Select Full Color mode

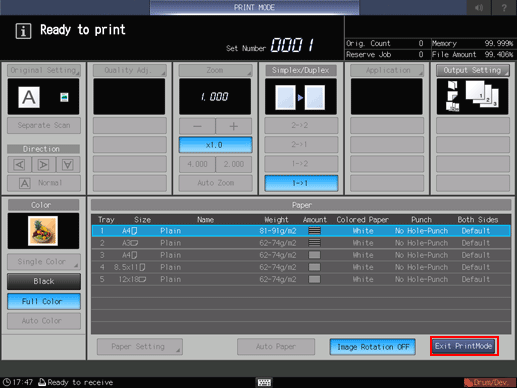(44, 301)
